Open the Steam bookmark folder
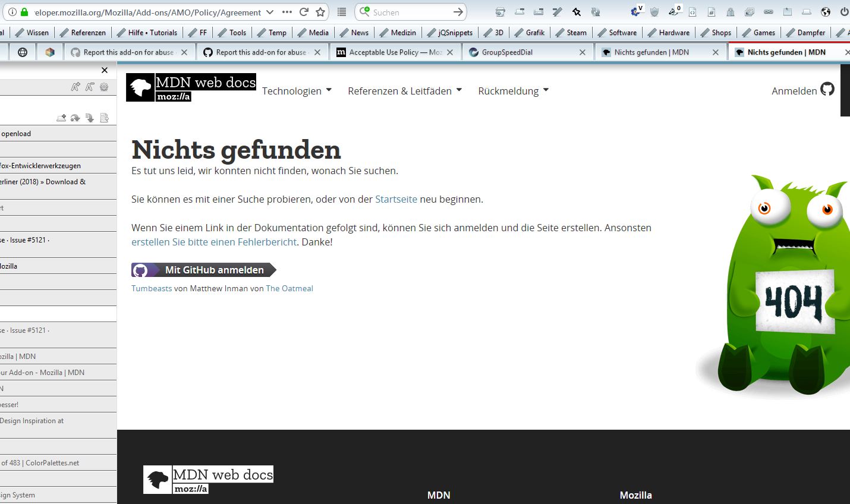Screen dimensions: 850x504 (571, 33)
